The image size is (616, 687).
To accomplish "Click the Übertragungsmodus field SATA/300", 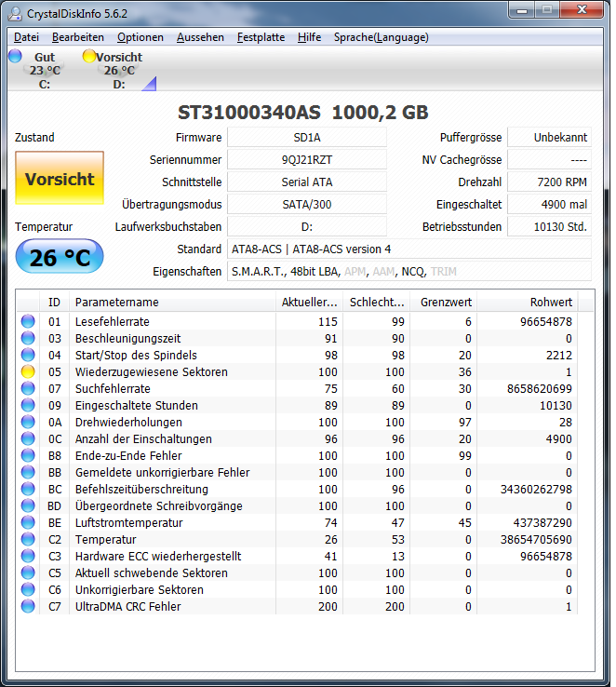I will (x=307, y=204).
